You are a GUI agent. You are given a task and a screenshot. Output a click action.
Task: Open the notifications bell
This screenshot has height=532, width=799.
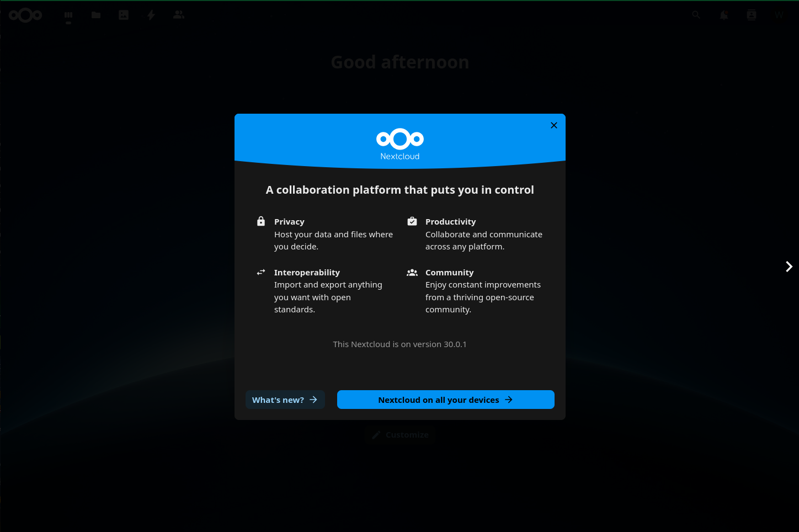(724, 15)
